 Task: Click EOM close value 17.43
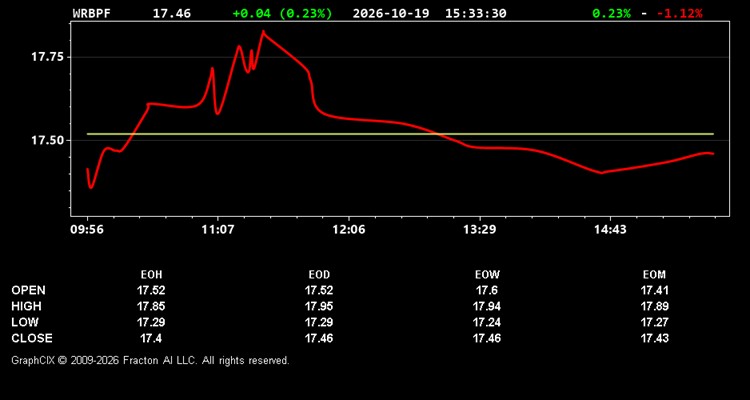654,338
